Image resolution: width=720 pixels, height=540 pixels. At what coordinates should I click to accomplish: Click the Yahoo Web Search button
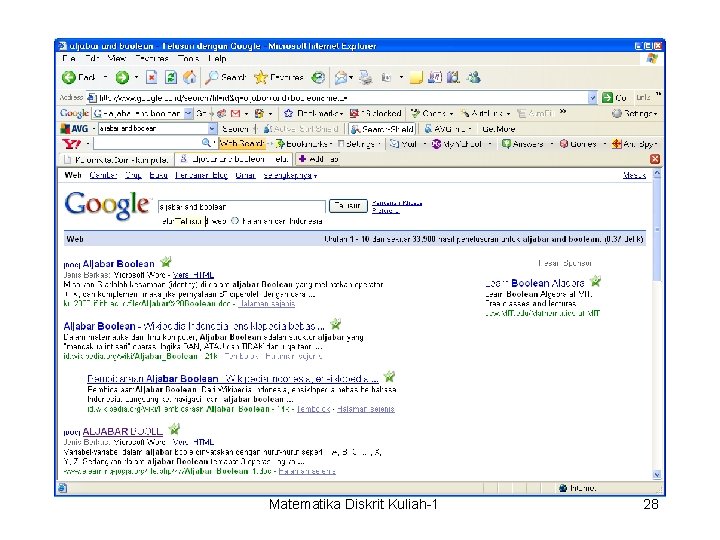(242, 144)
